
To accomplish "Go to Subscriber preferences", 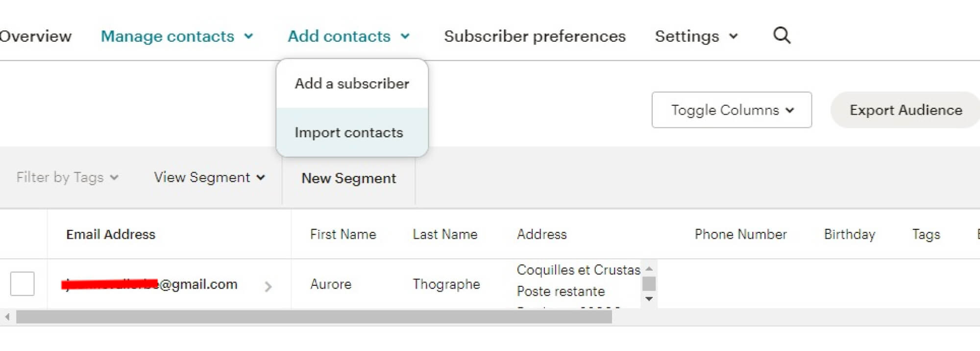I will click(x=534, y=36).
